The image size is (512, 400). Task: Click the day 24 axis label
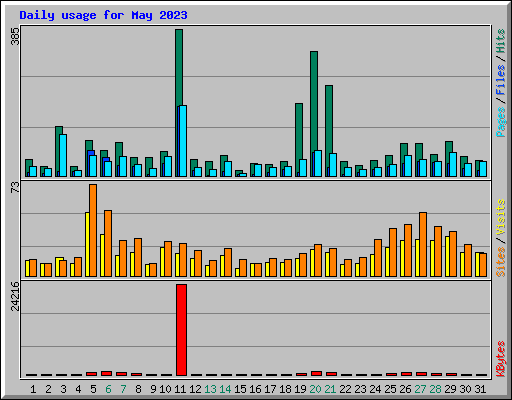[x=375, y=389]
